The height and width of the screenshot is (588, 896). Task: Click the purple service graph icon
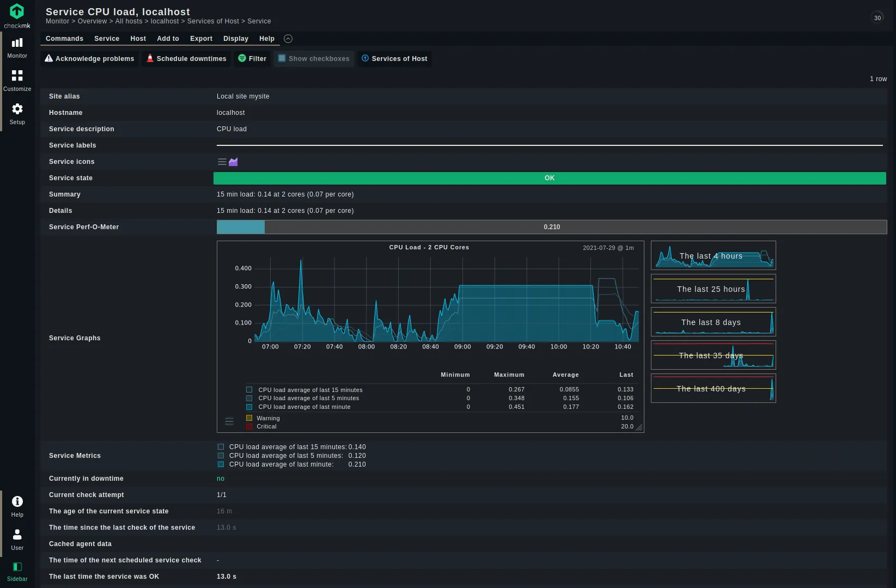[x=233, y=162]
